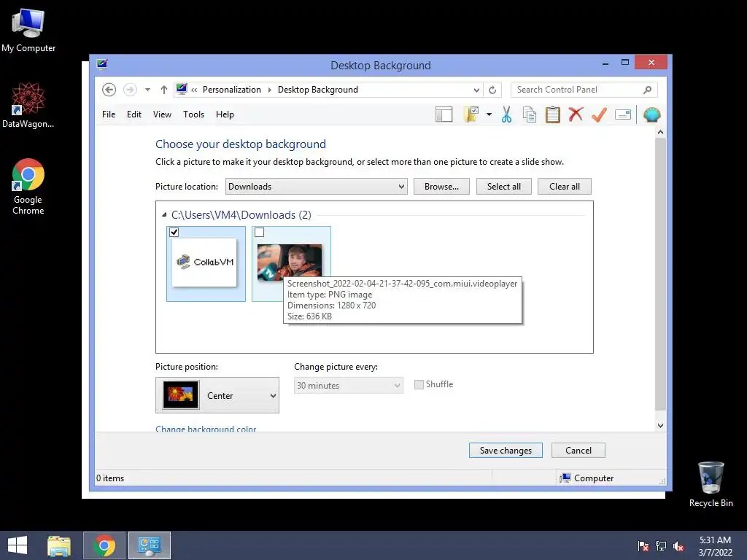Click the muted volume tray icon
747x560 pixels.
[678, 546]
